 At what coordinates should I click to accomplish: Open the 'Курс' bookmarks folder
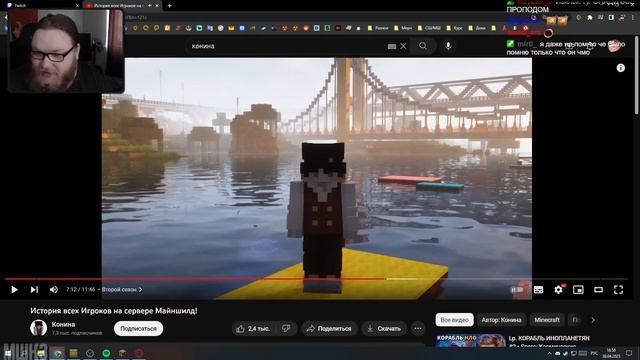point(454,28)
